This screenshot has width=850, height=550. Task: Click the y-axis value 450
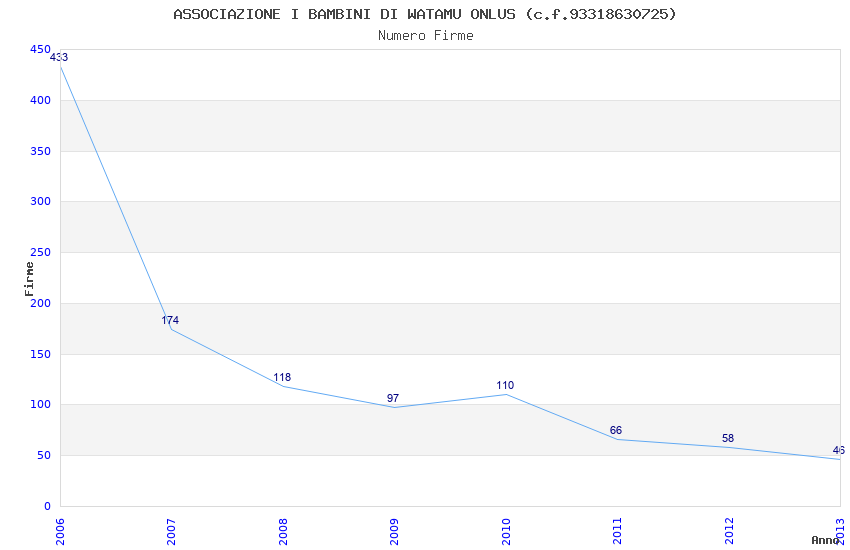click(x=40, y=49)
